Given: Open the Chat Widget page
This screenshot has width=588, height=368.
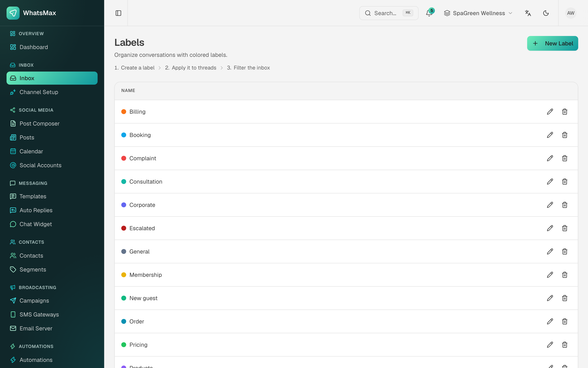Looking at the screenshot, I should (x=52, y=224).
